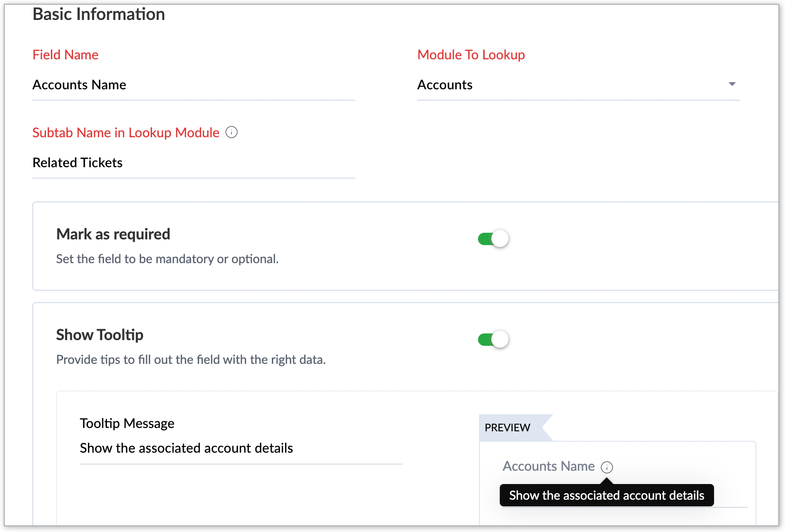Image resolution: width=785 pixels, height=532 pixels.
Task: Click the PREVIEW tab label
Action: coord(507,427)
